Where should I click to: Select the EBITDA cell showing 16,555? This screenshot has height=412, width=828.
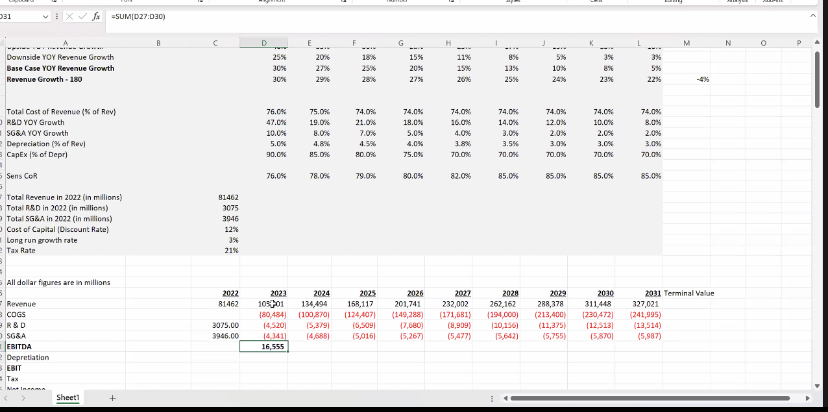click(x=264, y=347)
